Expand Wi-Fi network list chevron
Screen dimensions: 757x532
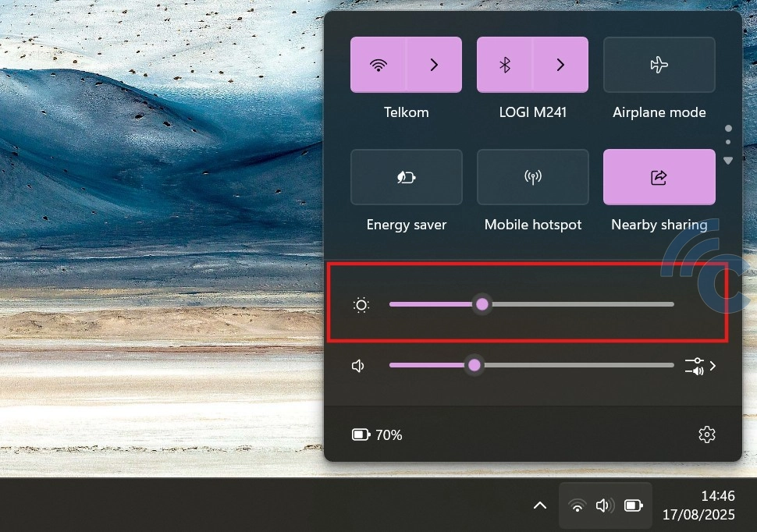pyautogui.click(x=434, y=65)
